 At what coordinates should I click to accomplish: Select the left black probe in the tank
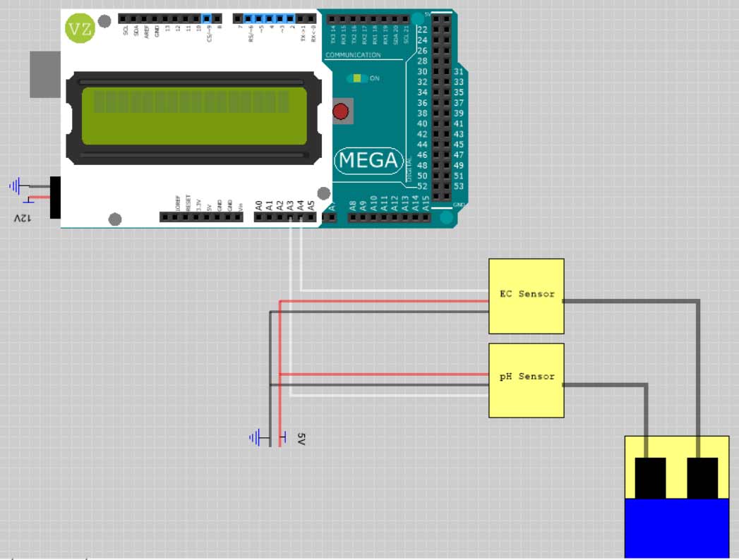(650, 478)
